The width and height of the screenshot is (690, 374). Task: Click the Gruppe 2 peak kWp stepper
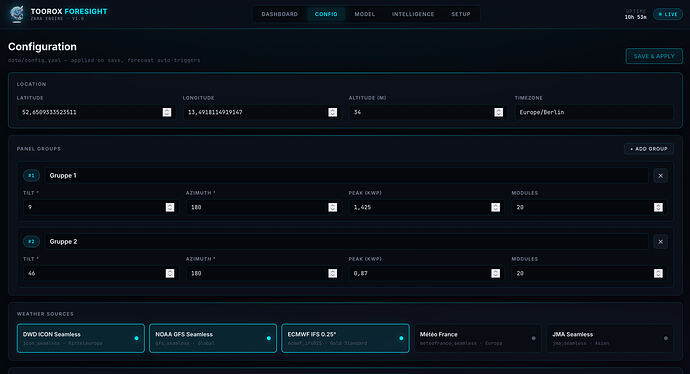point(495,273)
